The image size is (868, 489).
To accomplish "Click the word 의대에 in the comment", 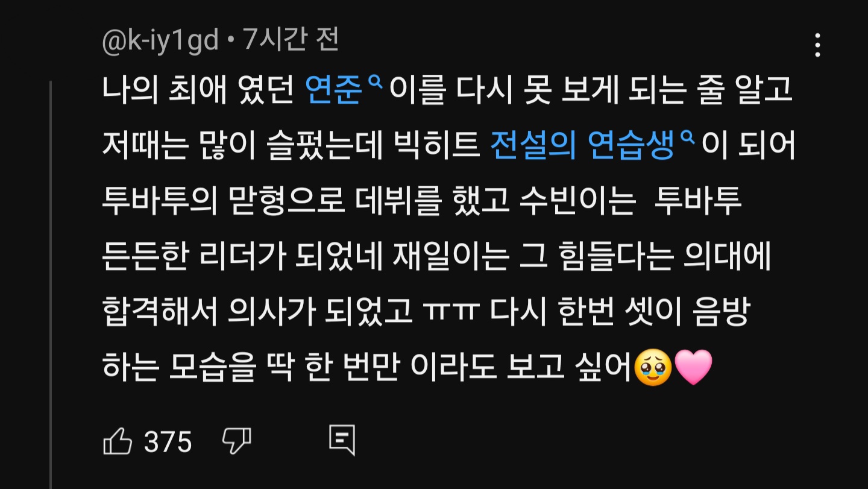I will point(728,257).
